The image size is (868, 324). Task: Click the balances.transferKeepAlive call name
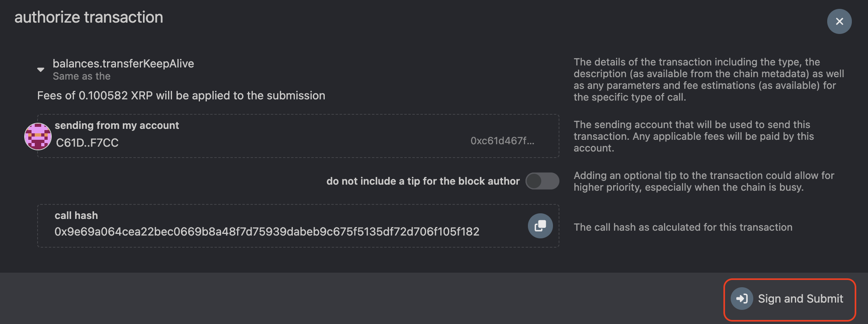point(123,63)
